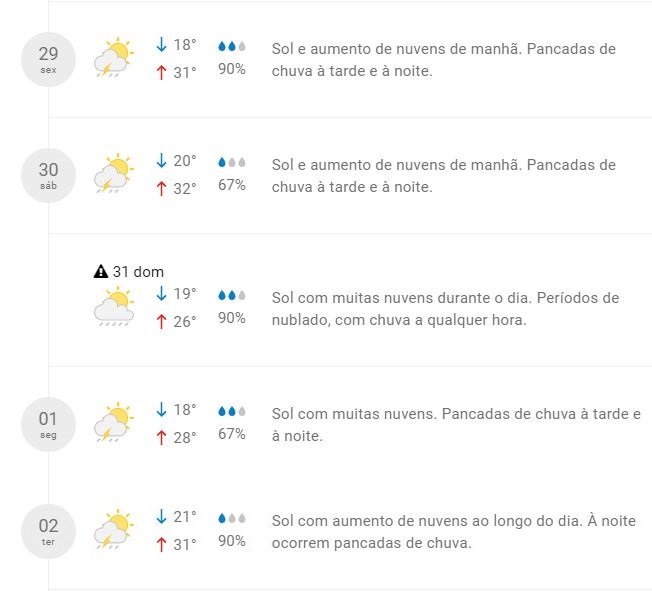Click the raindrops icon for Tuesday 02
652x591 pixels.
click(x=232, y=518)
